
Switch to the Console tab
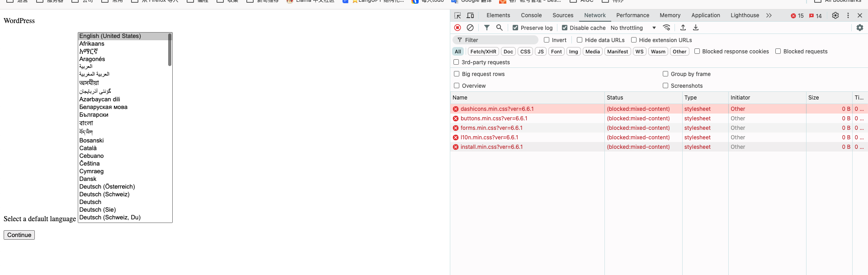531,15
